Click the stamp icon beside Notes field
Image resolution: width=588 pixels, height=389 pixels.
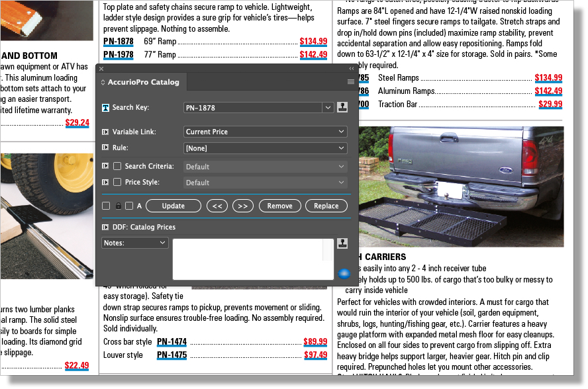coord(342,243)
